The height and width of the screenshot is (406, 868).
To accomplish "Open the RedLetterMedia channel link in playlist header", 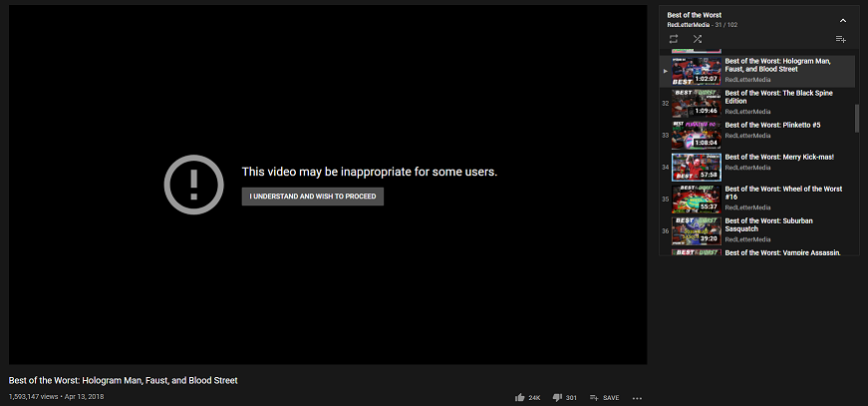I will [688, 25].
